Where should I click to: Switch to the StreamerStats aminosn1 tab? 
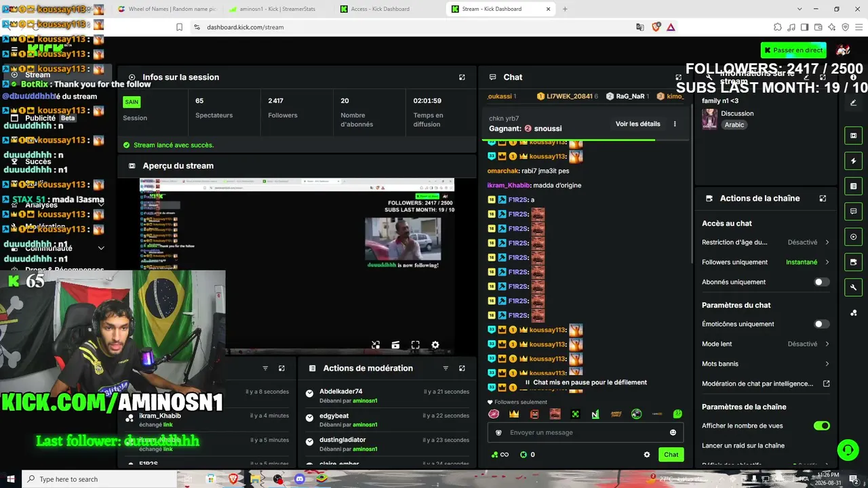click(278, 9)
